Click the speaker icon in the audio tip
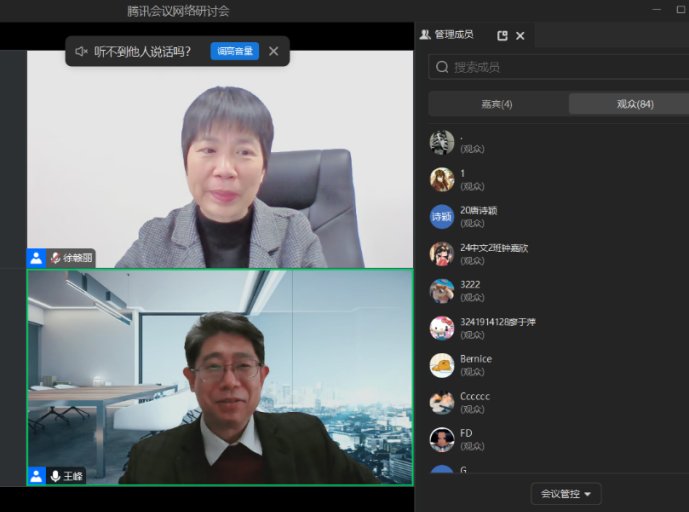This screenshot has width=689, height=512. tap(81, 51)
